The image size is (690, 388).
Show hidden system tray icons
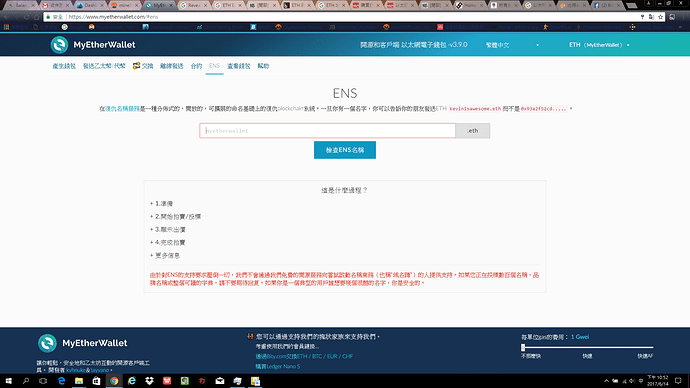pos(606,381)
